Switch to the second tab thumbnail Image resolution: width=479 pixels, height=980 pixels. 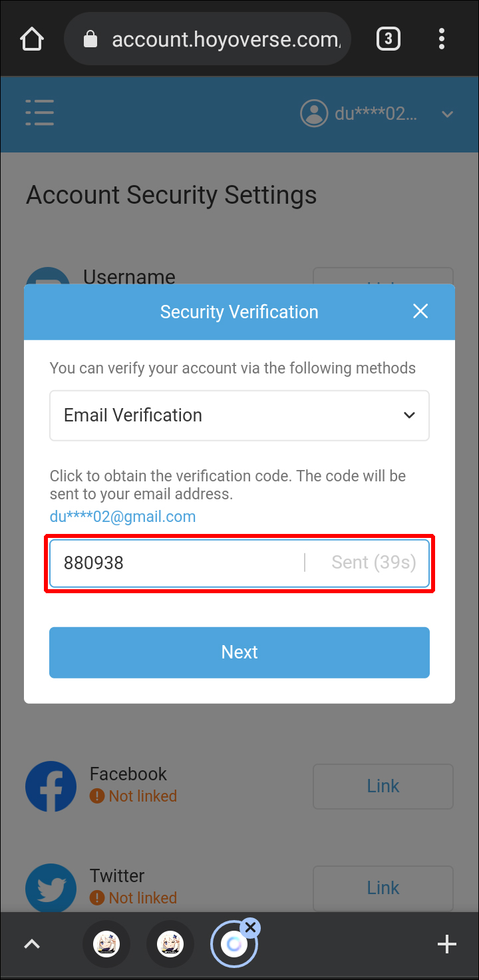point(170,944)
